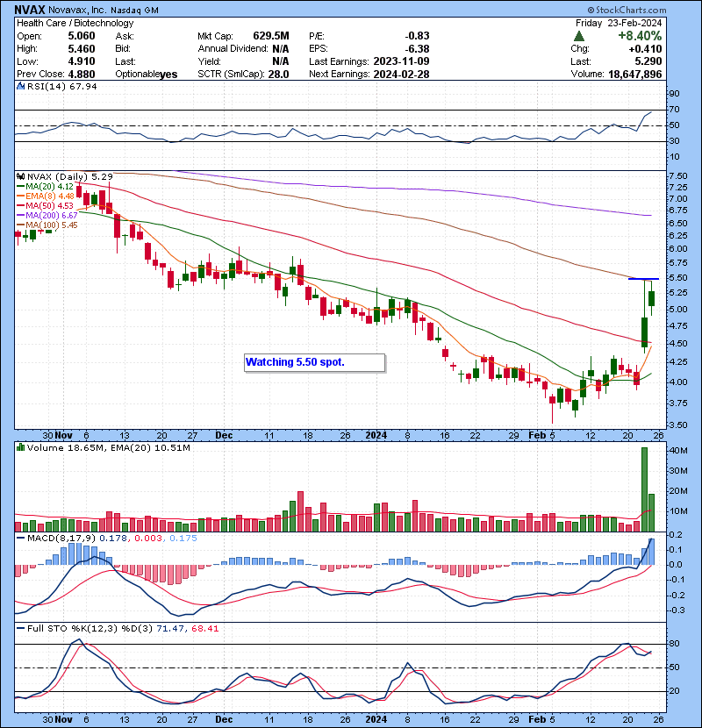
Task: Click the 'Watching 5.50 spot.' annotation box
Action: click(x=314, y=362)
